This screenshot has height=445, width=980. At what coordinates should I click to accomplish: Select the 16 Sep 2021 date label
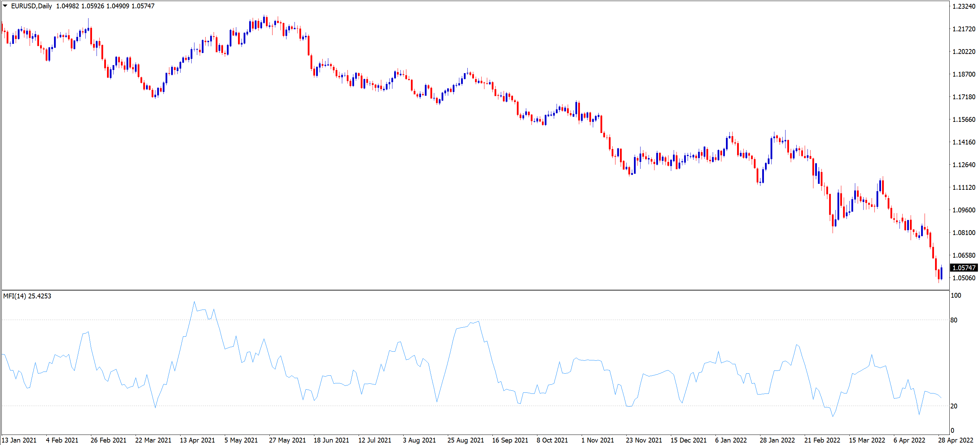pyautogui.click(x=510, y=440)
